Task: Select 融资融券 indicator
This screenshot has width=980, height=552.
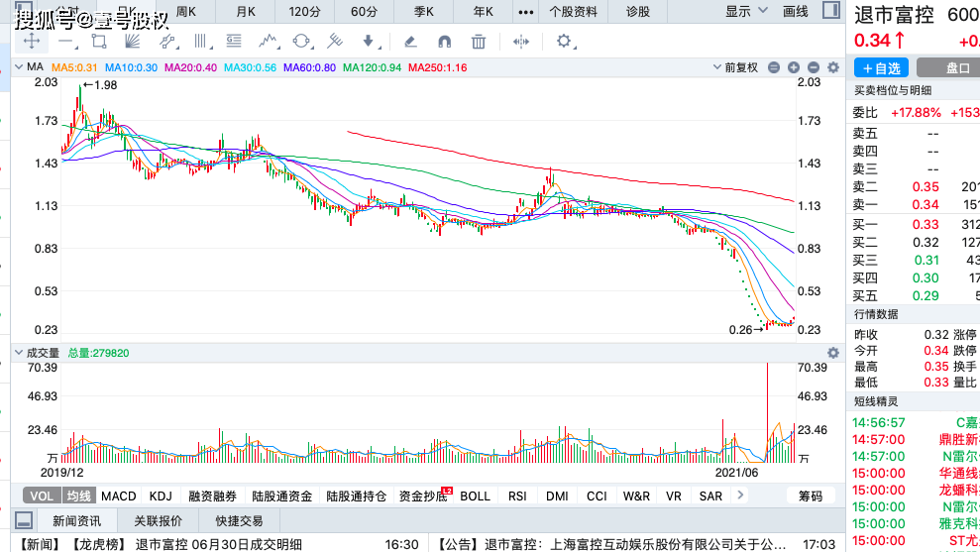Action: 212,496
